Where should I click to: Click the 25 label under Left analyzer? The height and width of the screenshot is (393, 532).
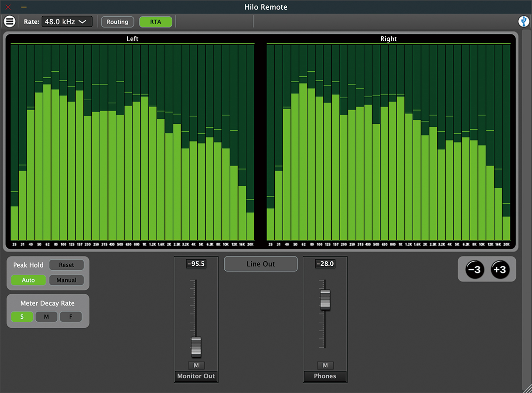point(14,245)
